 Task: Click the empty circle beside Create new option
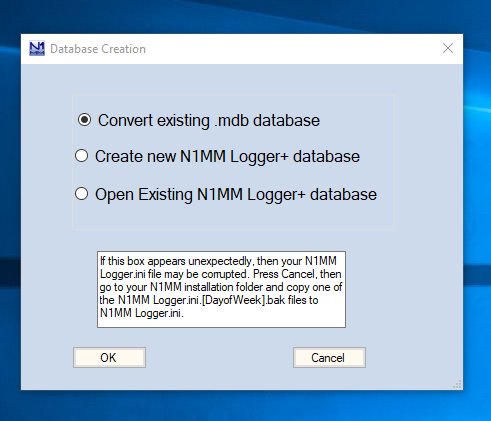[x=82, y=156]
